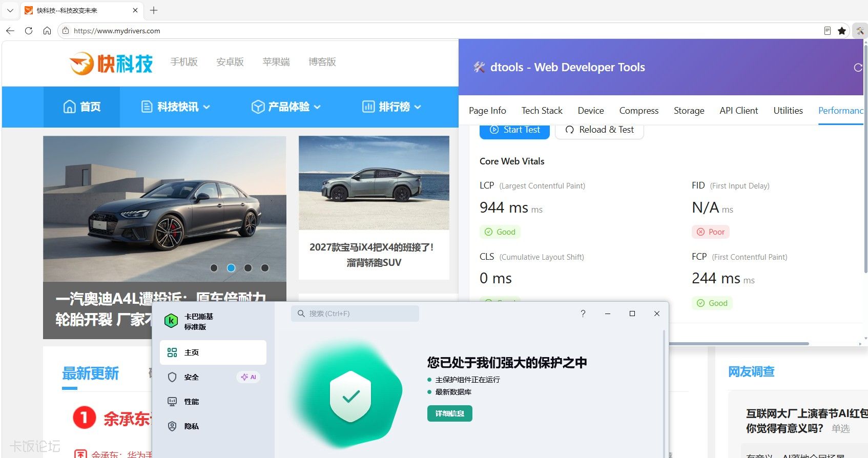Open a new browser tab
This screenshot has height=458, width=868.
click(154, 10)
